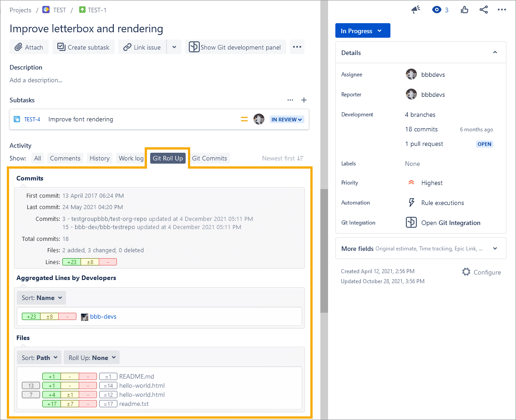Open the Roll Up: None dropdown
This screenshot has width=516, height=420.
tap(91, 358)
